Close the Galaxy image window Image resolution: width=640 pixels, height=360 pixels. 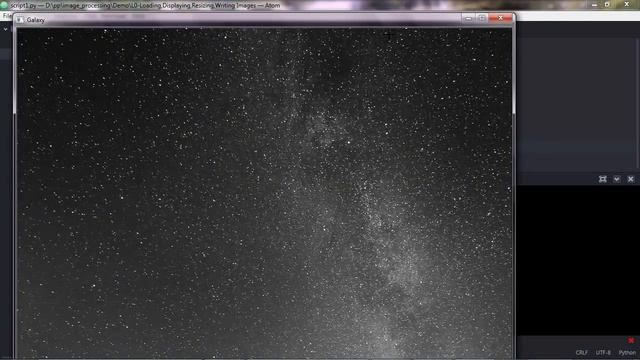(x=500, y=18)
